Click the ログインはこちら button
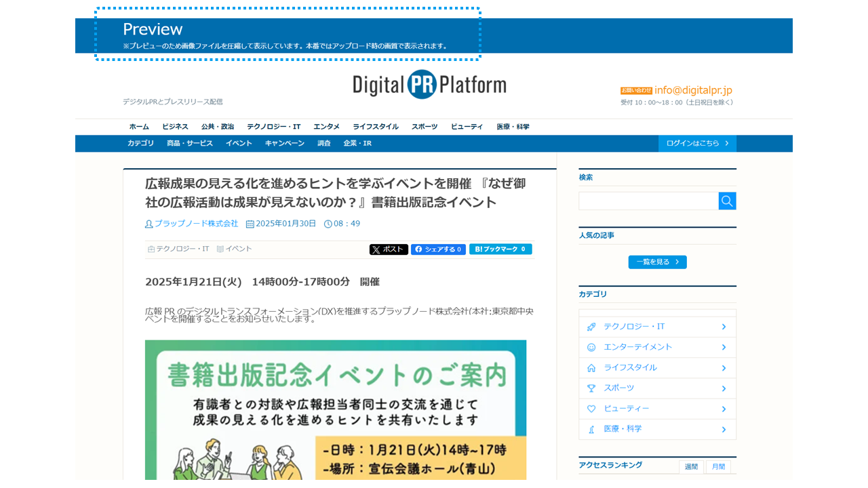The height and width of the screenshot is (488, 868). point(697,144)
